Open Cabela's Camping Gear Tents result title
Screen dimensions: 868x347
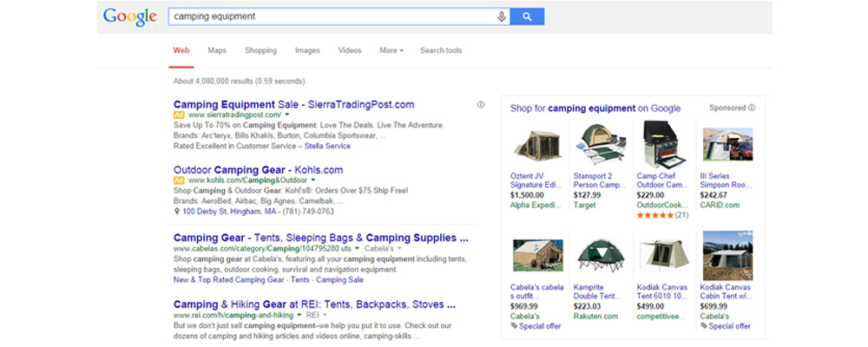tap(321, 238)
